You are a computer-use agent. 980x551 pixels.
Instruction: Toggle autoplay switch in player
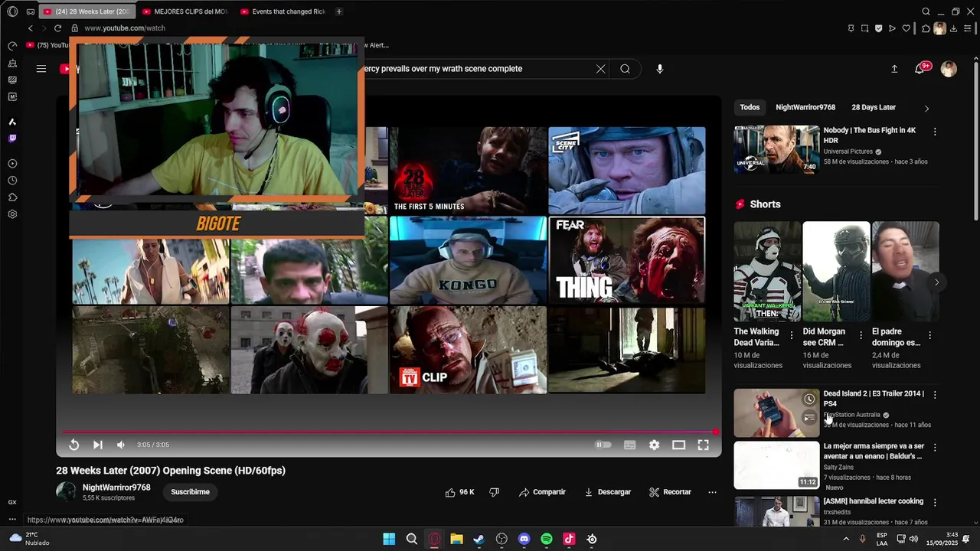point(604,445)
